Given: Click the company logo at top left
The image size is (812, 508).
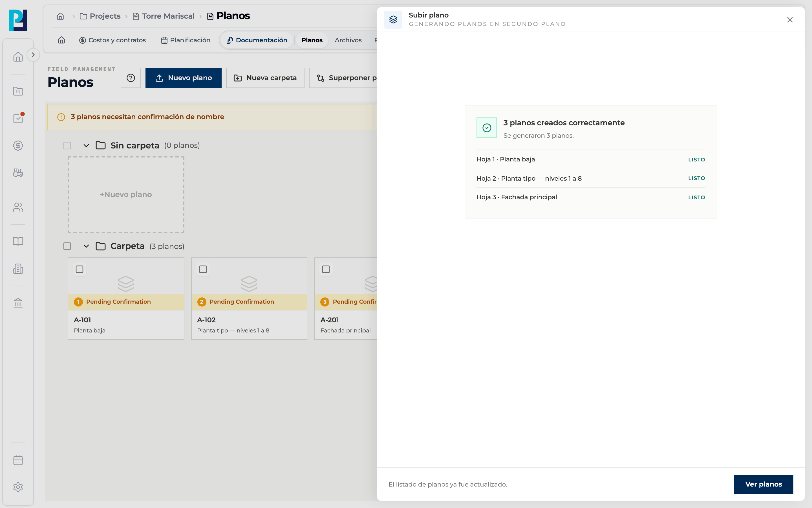Looking at the screenshot, I should pos(18,20).
